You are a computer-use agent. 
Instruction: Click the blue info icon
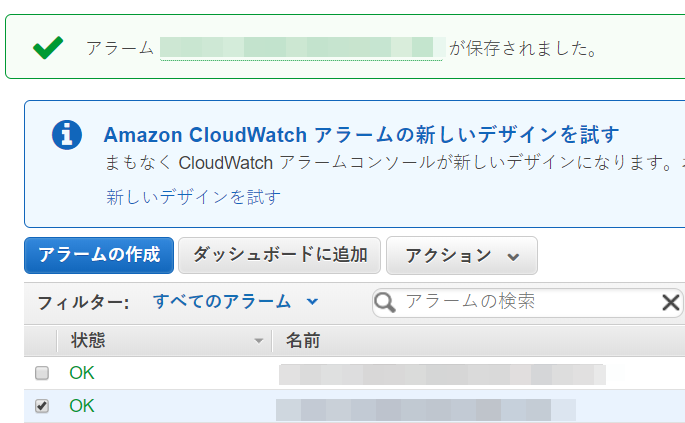click(67, 134)
